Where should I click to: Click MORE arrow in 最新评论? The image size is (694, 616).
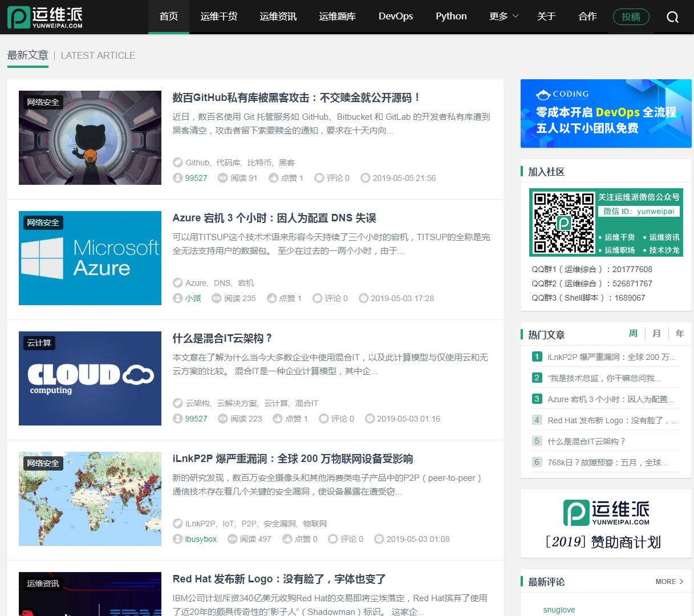coord(669,582)
